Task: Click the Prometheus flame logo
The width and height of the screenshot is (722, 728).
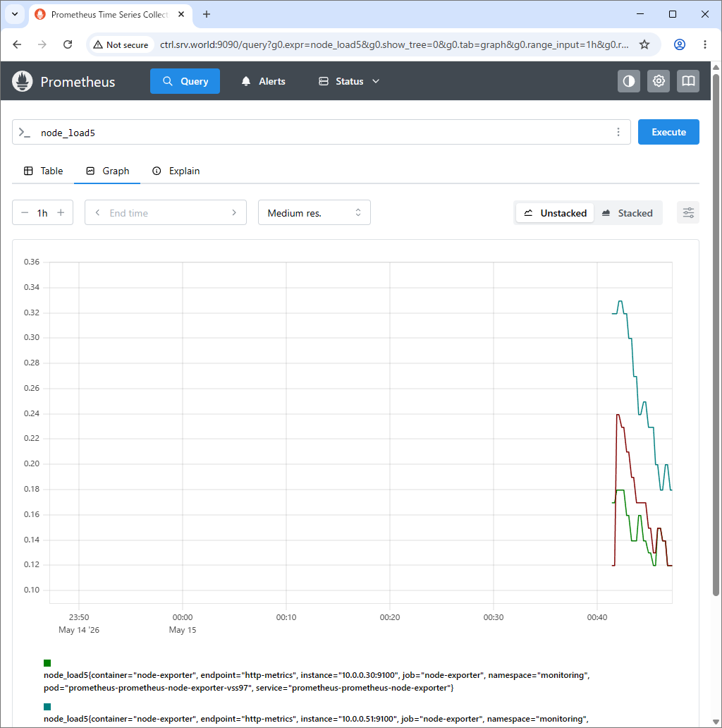Action: [23, 81]
